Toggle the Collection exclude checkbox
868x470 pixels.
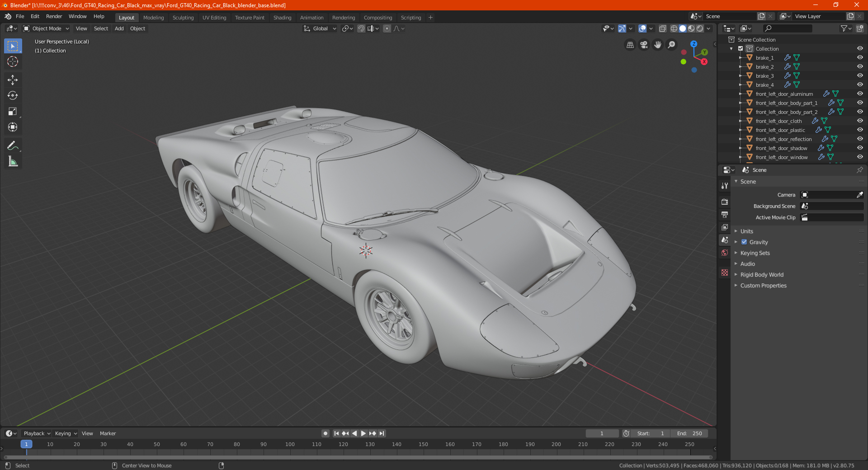click(741, 48)
